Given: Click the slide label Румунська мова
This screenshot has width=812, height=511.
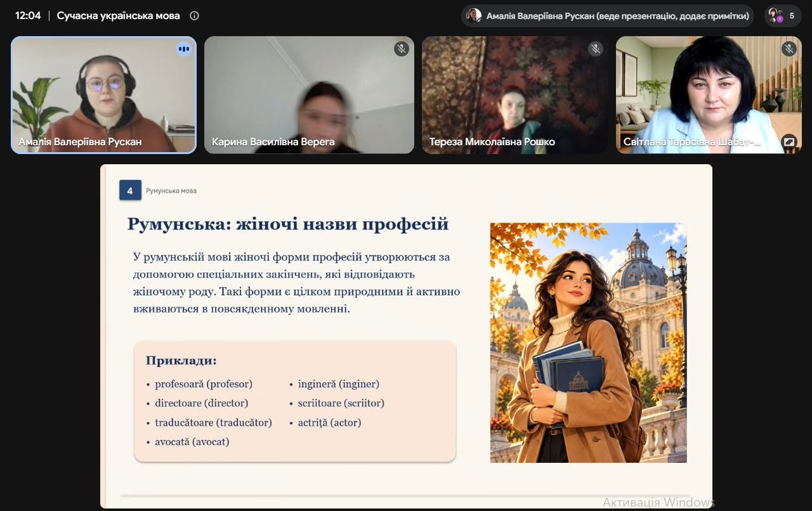Looking at the screenshot, I should pos(171,191).
